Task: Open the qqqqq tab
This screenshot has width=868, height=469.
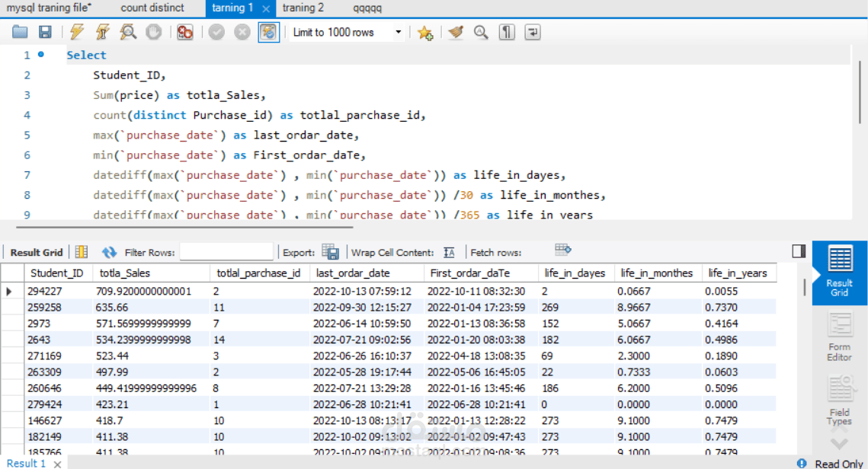Action: (x=367, y=8)
